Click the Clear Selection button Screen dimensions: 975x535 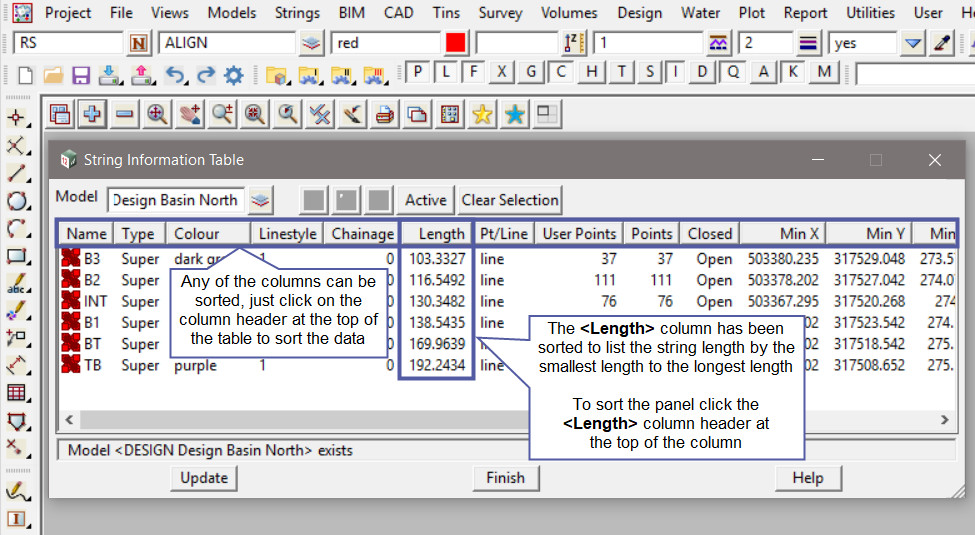pyautogui.click(x=510, y=200)
